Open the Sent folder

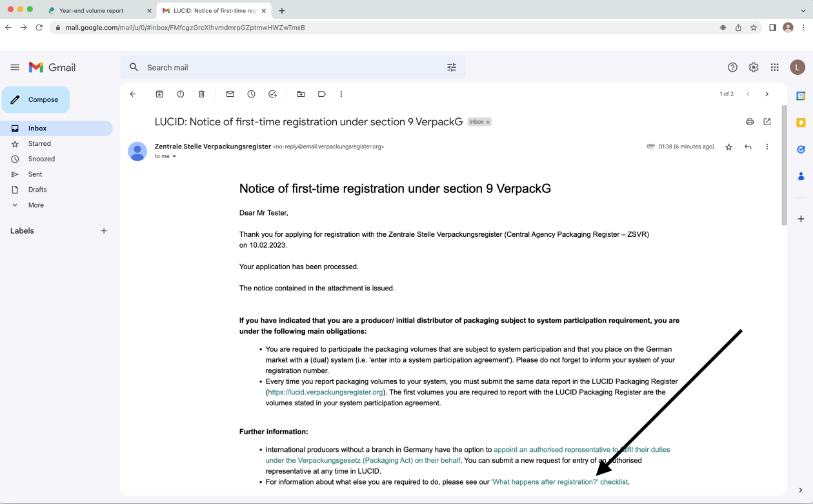point(35,174)
